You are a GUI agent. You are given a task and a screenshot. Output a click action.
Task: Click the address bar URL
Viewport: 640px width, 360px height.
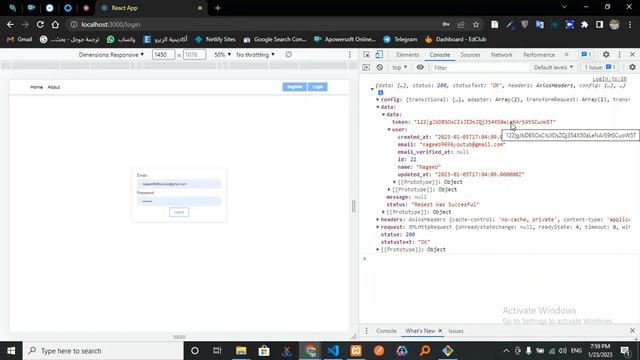click(x=111, y=24)
